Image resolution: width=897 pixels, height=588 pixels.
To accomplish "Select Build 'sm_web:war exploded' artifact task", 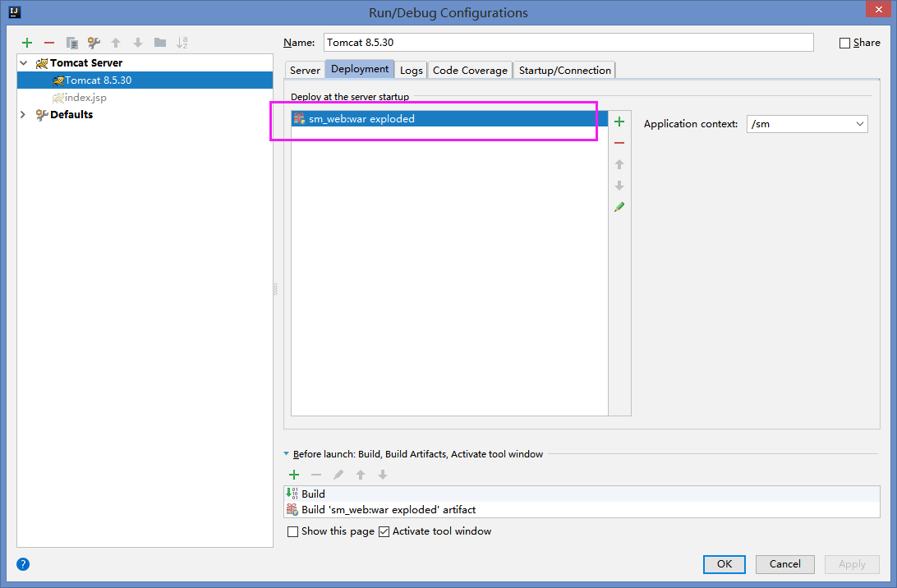I will click(x=582, y=510).
